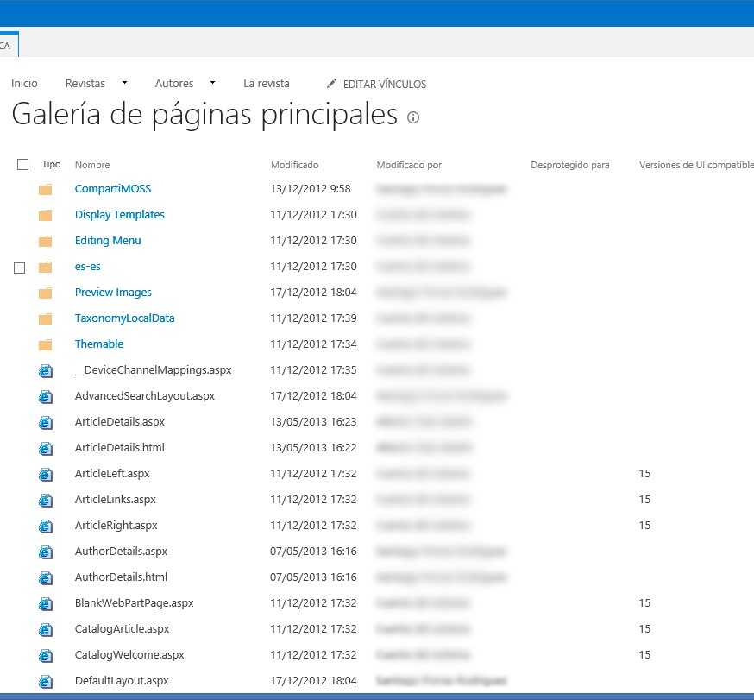
Task: Open the La revista navigation item
Action: [x=267, y=84]
